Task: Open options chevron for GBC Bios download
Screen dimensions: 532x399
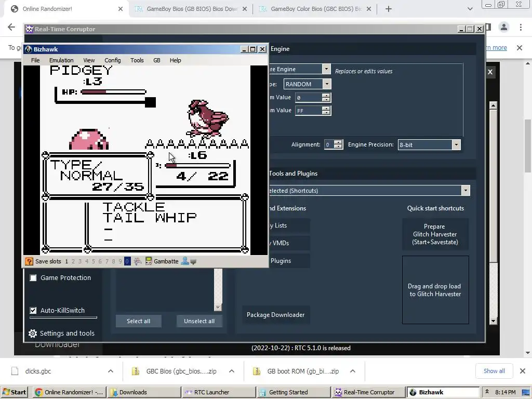Action: click(231, 371)
